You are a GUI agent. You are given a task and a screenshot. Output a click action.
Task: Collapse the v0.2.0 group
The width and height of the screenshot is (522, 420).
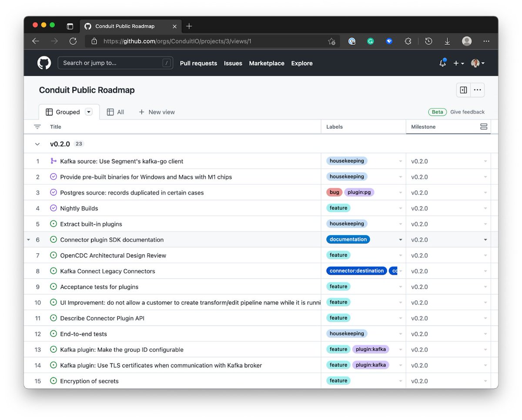point(37,144)
